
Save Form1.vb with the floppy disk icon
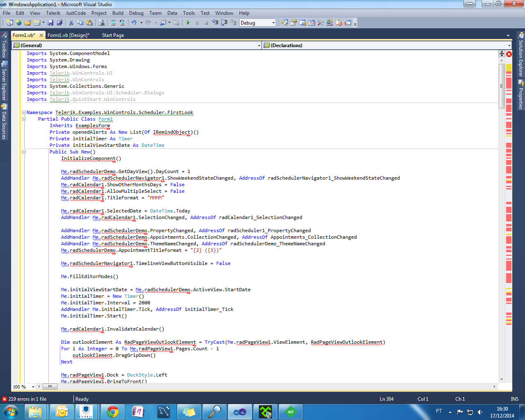pyautogui.click(x=50, y=23)
